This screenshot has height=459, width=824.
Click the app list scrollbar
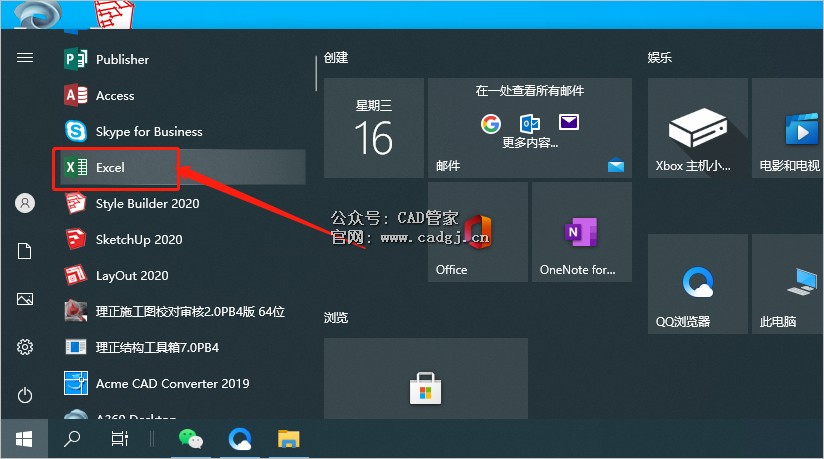[316, 74]
